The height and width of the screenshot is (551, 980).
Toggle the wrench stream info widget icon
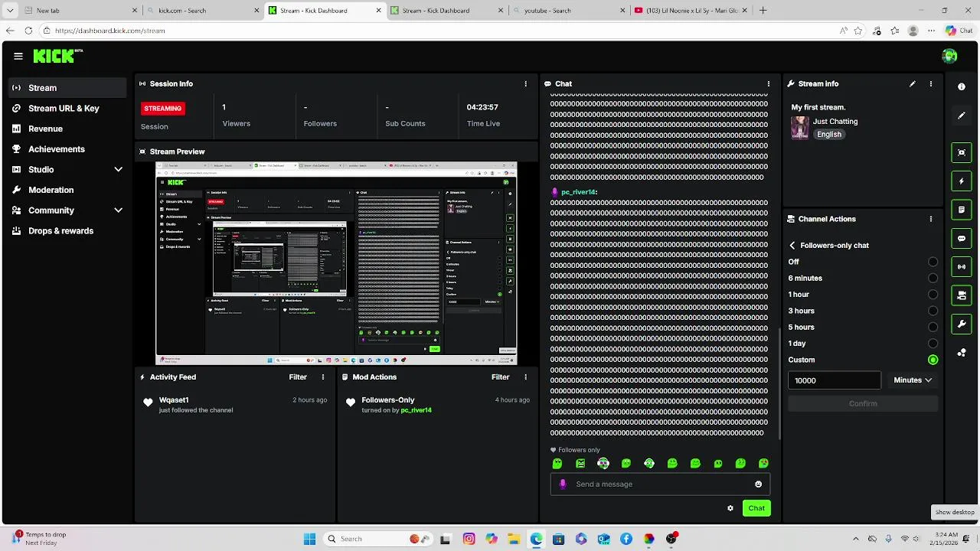962,324
